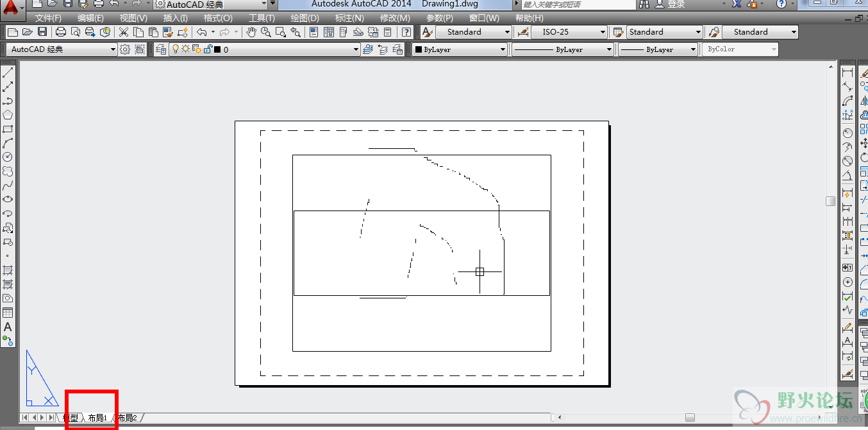This screenshot has width=868, height=430.
Task: Open the 文件(F) menu
Action: (48, 18)
